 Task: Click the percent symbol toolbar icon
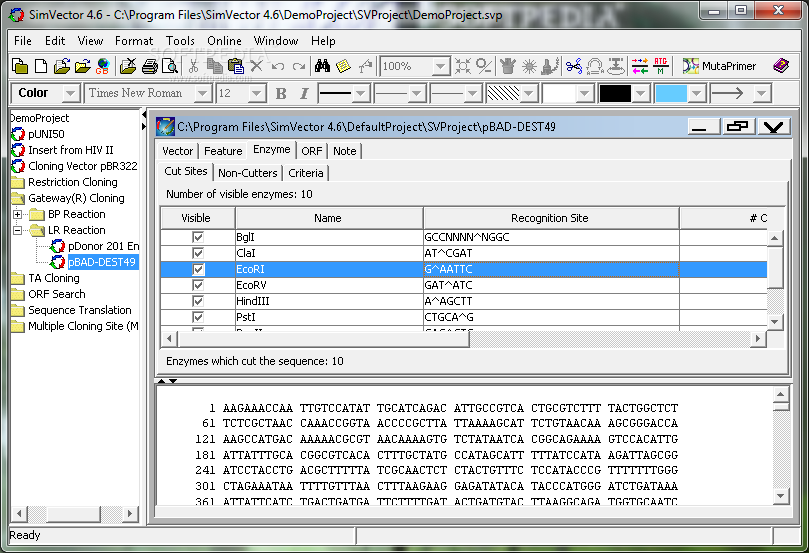(483, 66)
